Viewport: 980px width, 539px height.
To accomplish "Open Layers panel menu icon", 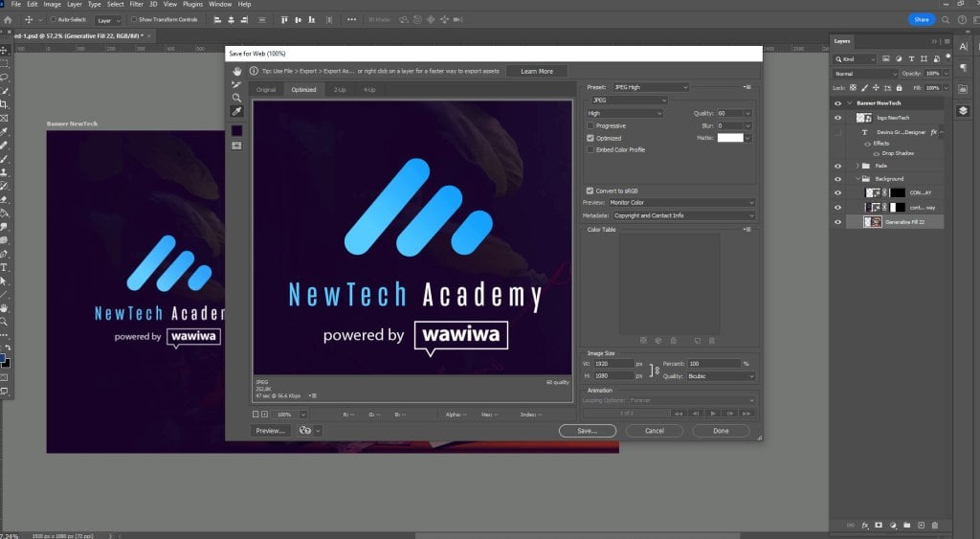I will point(947,41).
